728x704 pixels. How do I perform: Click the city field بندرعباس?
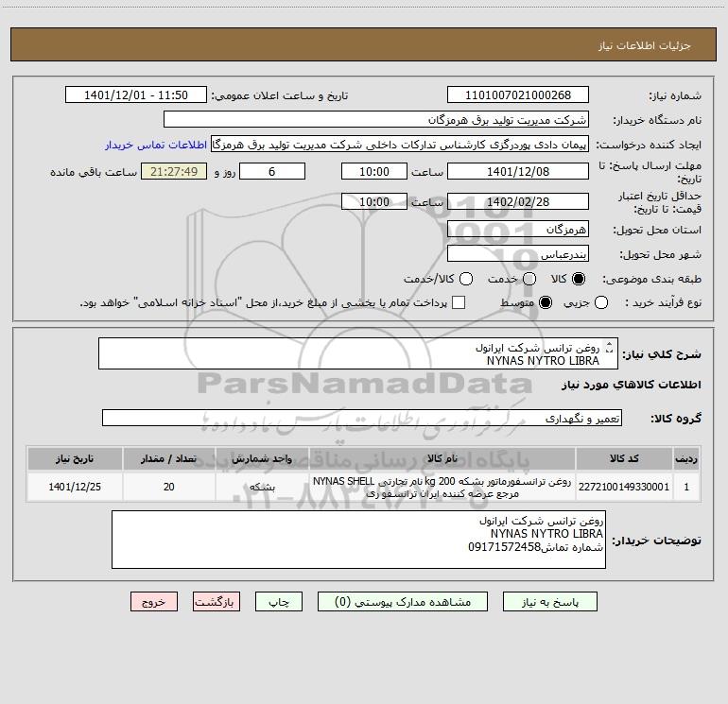click(518, 254)
